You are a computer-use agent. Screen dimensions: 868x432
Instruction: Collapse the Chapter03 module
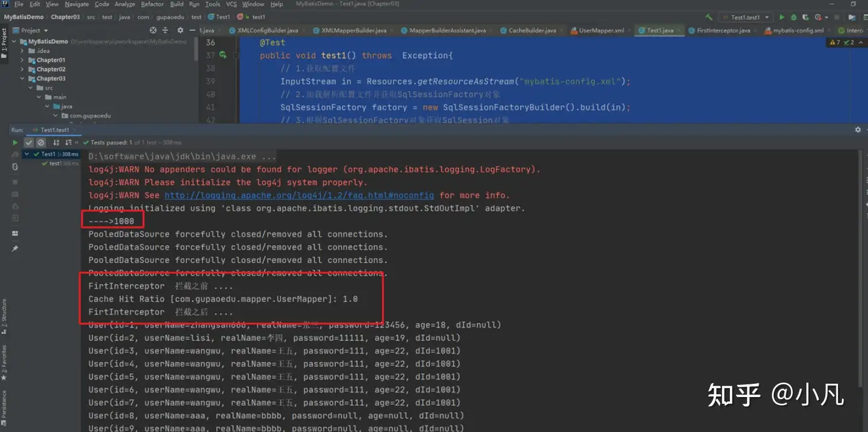tap(23, 78)
